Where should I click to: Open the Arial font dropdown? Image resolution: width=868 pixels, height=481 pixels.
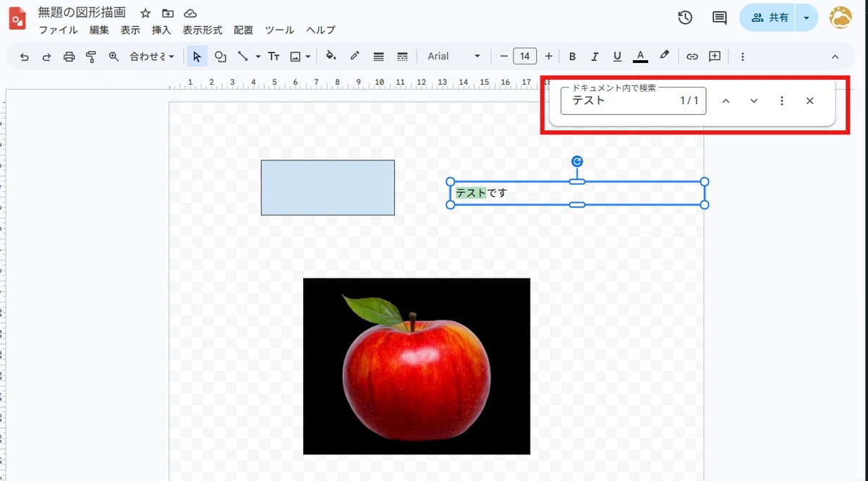pos(454,56)
